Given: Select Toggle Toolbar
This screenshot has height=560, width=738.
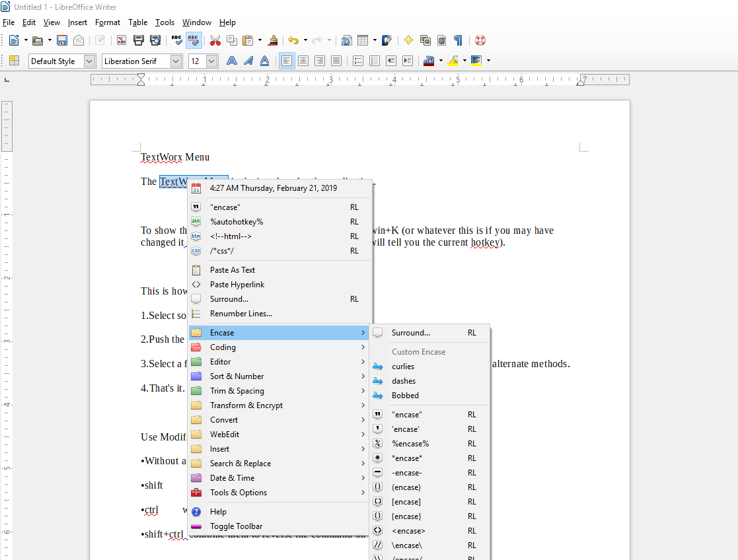Looking at the screenshot, I should 279,526.
